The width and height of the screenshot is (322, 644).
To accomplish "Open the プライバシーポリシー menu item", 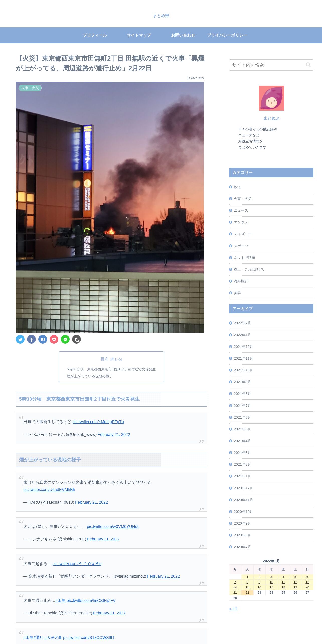I will tap(227, 35).
